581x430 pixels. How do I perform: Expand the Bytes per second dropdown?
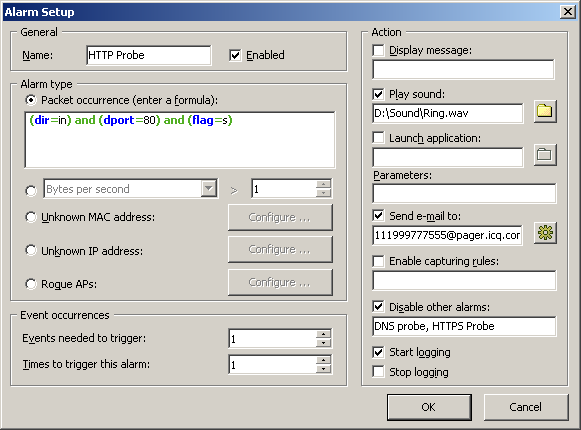click(x=209, y=189)
